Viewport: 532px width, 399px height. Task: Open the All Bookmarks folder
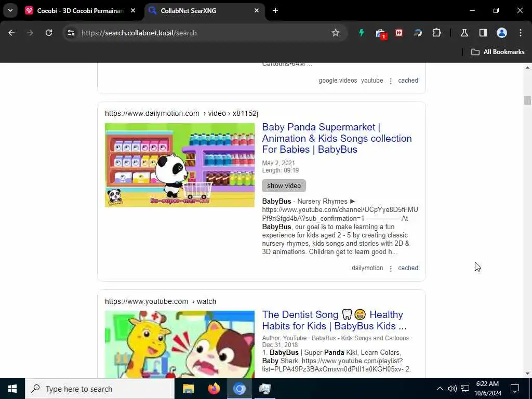498,52
